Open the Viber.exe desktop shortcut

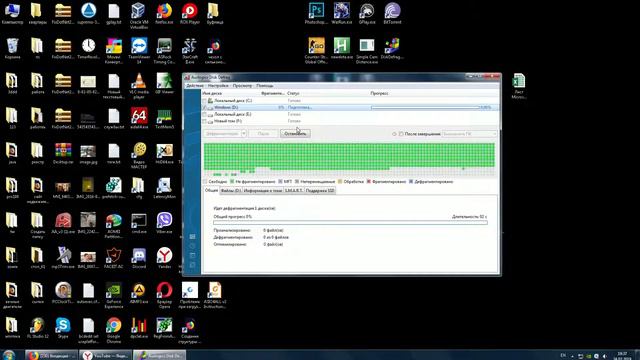pyautogui.click(x=164, y=223)
